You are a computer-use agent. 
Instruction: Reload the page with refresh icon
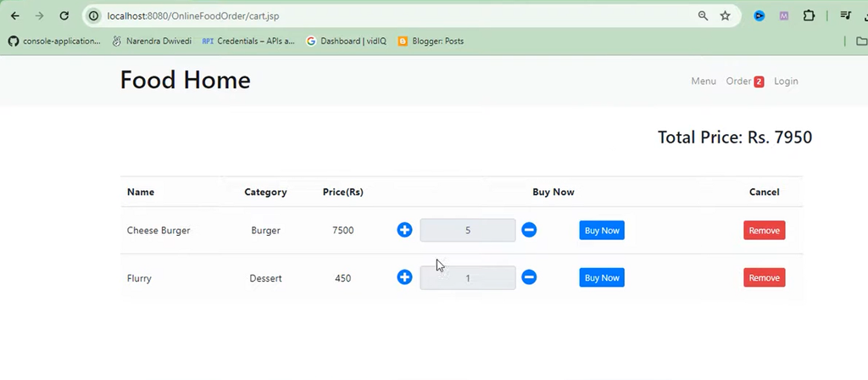(x=64, y=16)
